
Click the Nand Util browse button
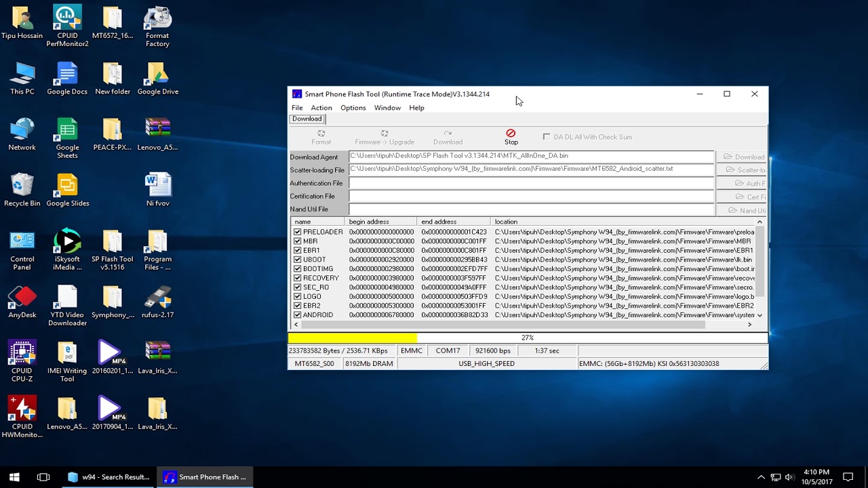pos(742,211)
